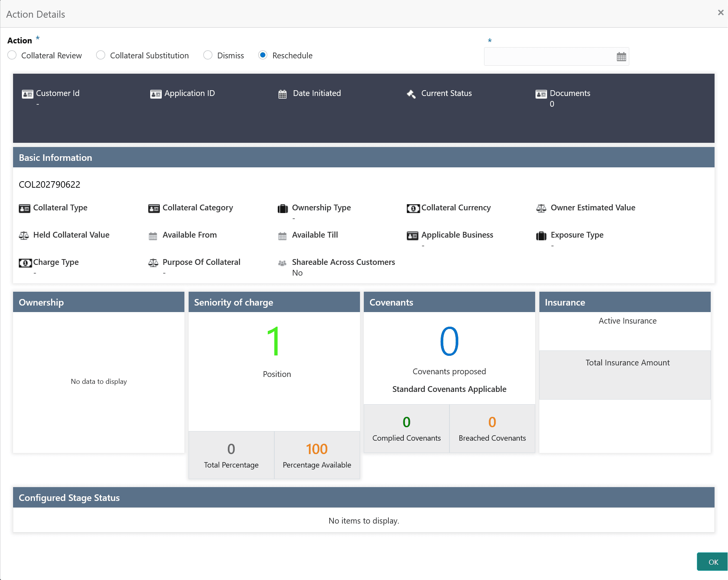The width and height of the screenshot is (728, 580).
Task: Click the Total Insurance Amount box
Action: point(625,375)
